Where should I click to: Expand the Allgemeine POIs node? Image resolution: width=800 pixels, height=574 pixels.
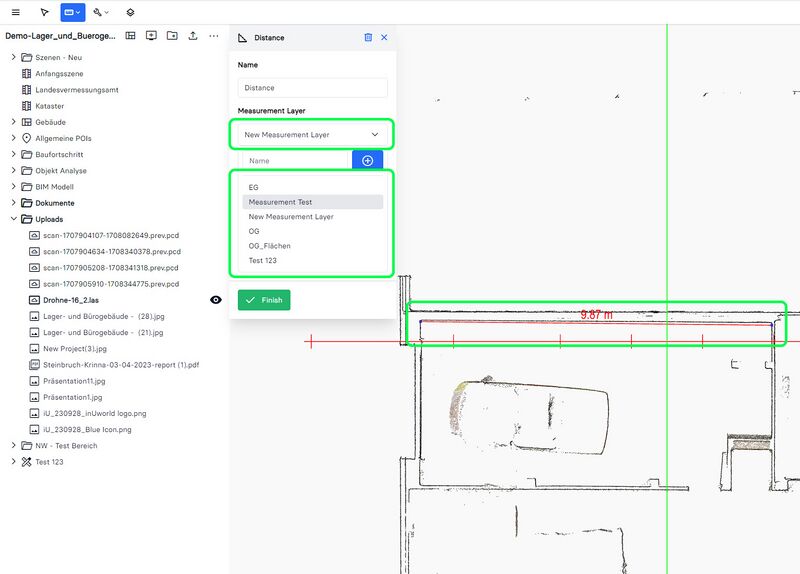coord(14,138)
